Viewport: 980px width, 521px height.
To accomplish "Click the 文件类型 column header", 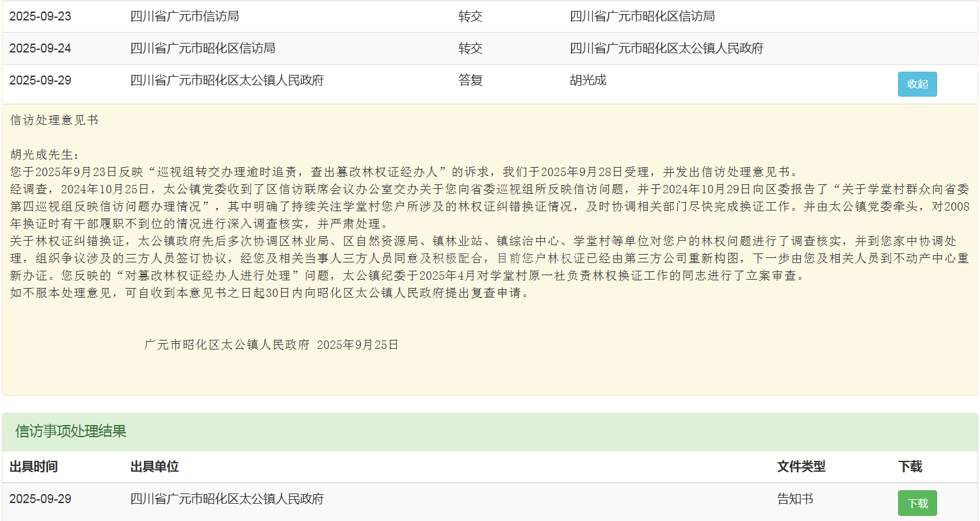I will [x=801, y=467].
